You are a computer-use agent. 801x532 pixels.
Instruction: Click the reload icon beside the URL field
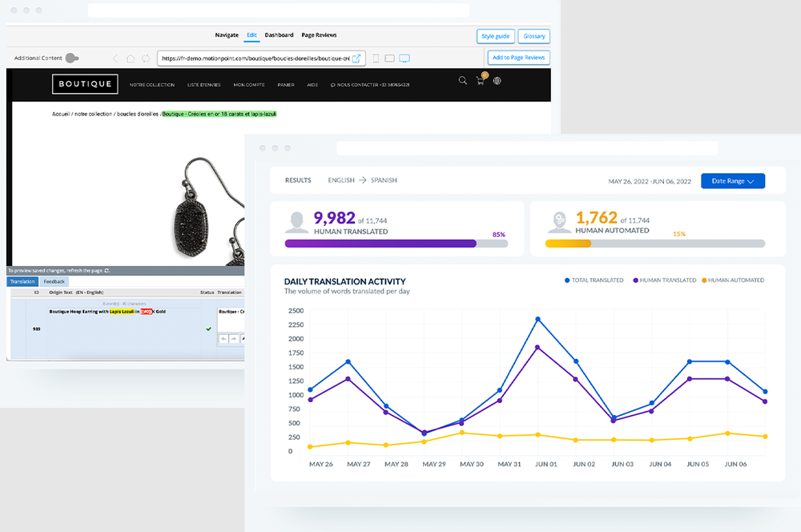pyautogui.click(x=146, y=58)
